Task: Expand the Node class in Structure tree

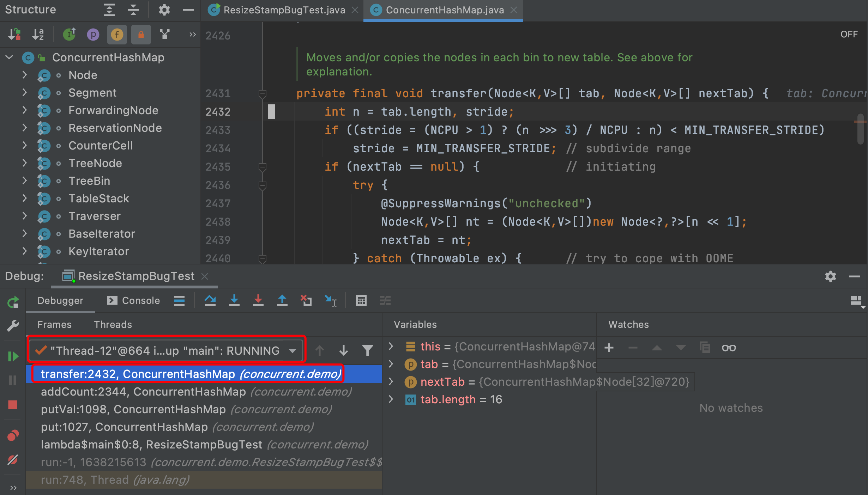Action: pos(24,75)
